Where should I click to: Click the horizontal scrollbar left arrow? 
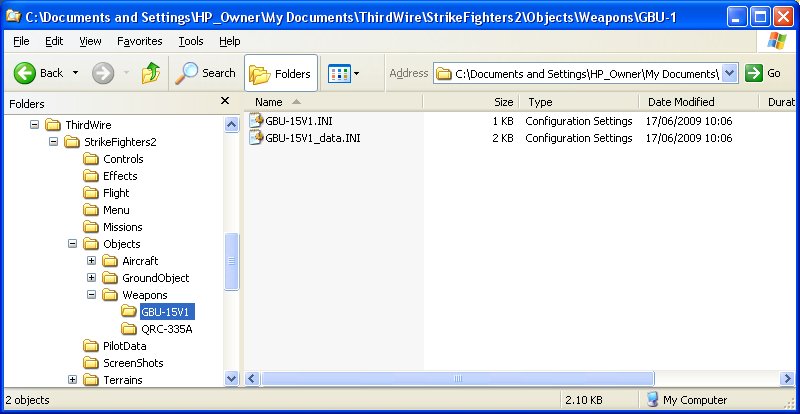[x=252, y=379]
